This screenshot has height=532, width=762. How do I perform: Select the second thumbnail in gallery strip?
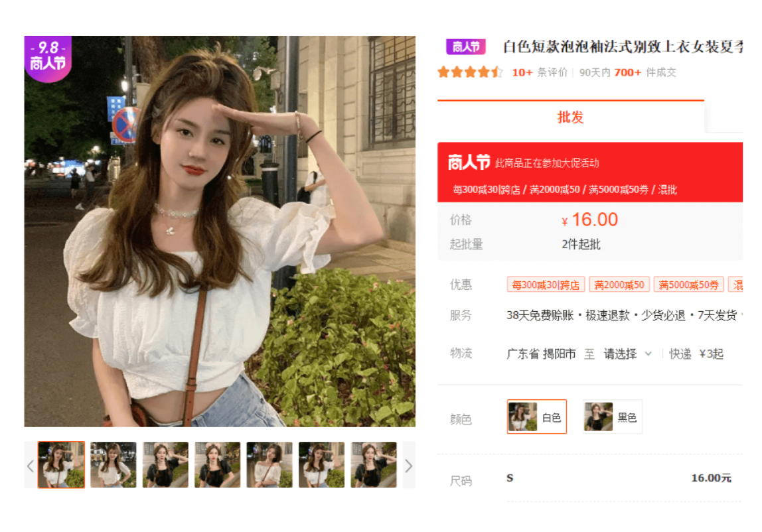[x=114, y=465]
